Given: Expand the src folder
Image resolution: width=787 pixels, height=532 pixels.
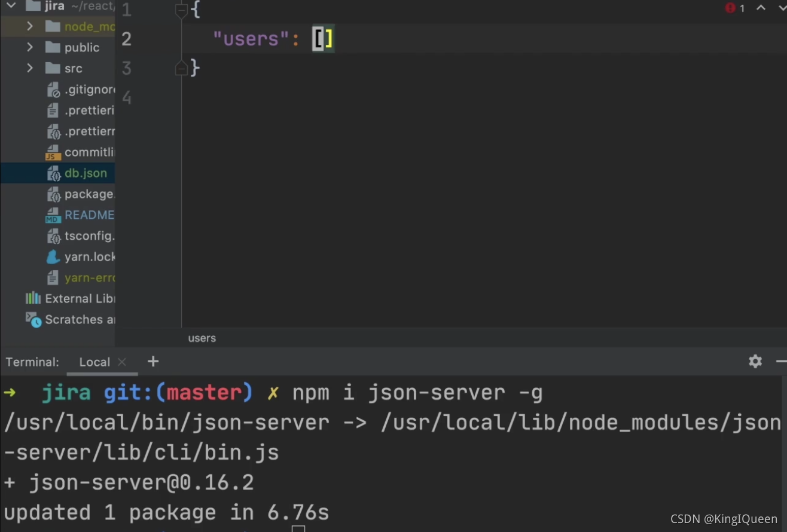Looking at the screenshot, I should click(x=29, y=68).
